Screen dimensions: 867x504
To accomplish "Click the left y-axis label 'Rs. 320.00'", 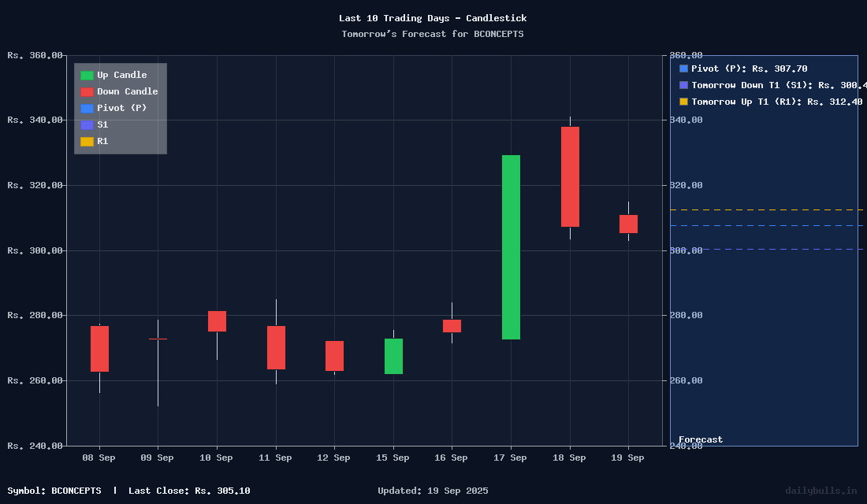I will click(x=35, y=185).
